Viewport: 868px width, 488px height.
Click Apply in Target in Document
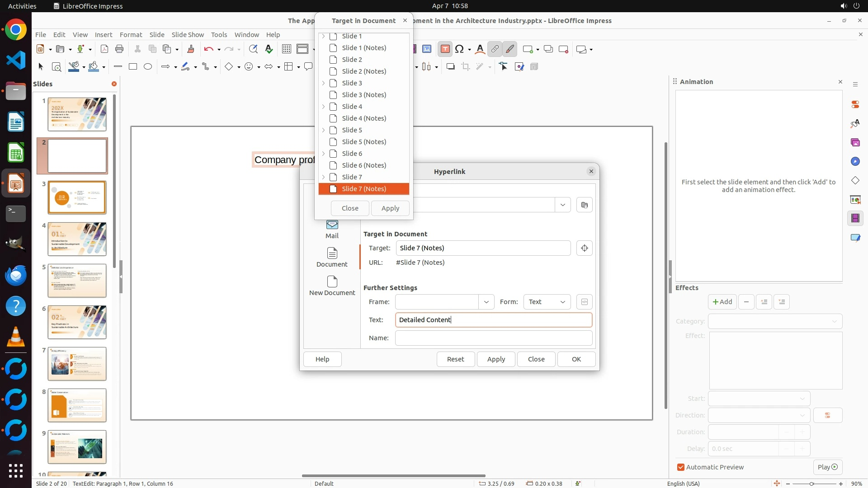tap(390, 208)
